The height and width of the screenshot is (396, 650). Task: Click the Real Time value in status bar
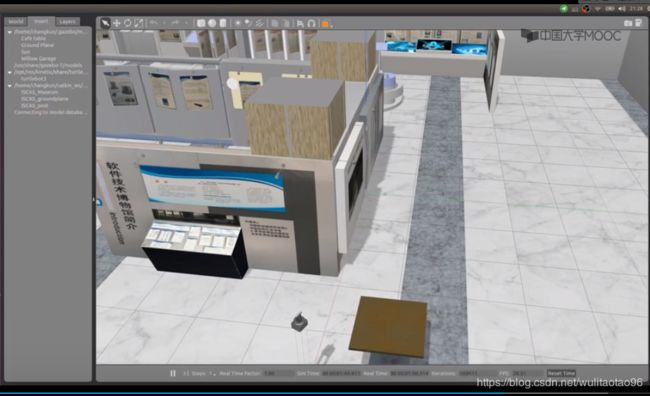coord(410,374)
